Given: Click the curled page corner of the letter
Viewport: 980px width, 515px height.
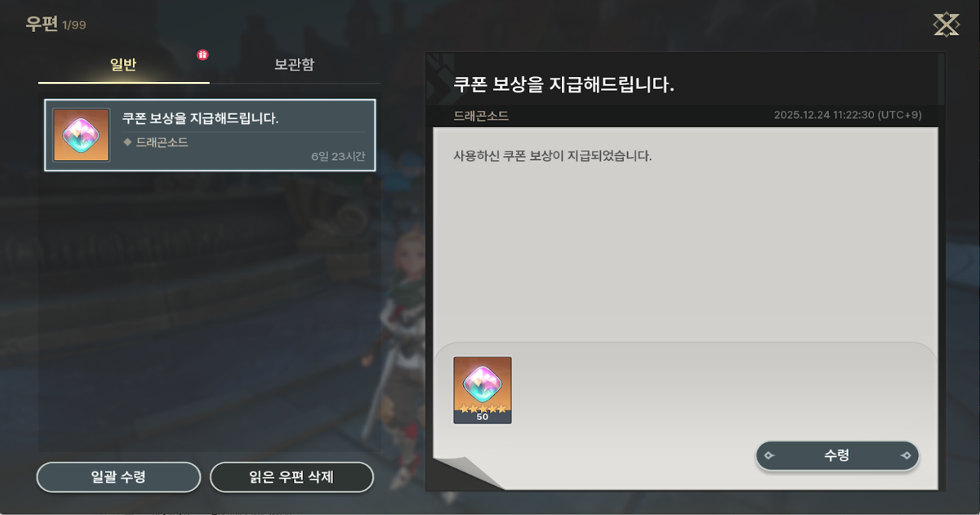Looking at the screenshot, I should [467, 473].
